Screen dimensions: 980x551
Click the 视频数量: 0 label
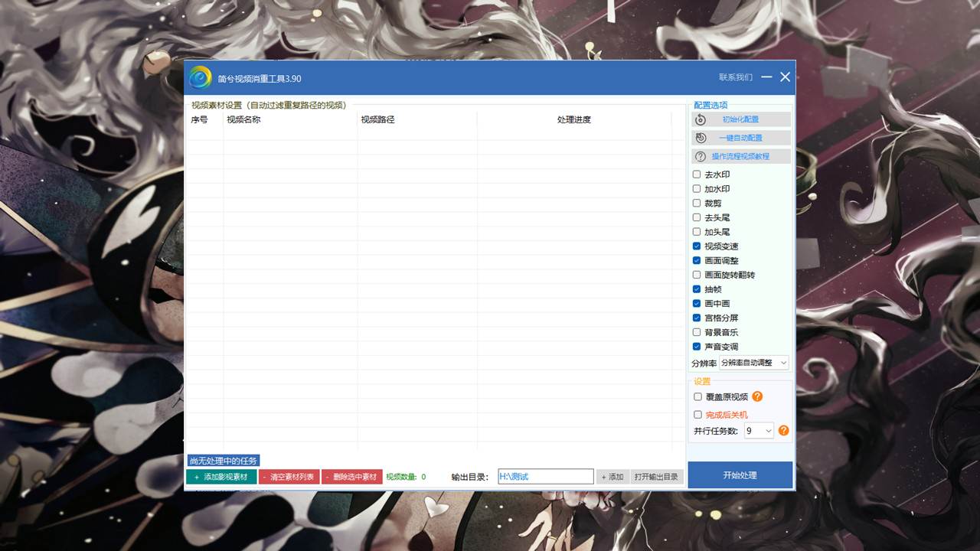pos(406,477)
